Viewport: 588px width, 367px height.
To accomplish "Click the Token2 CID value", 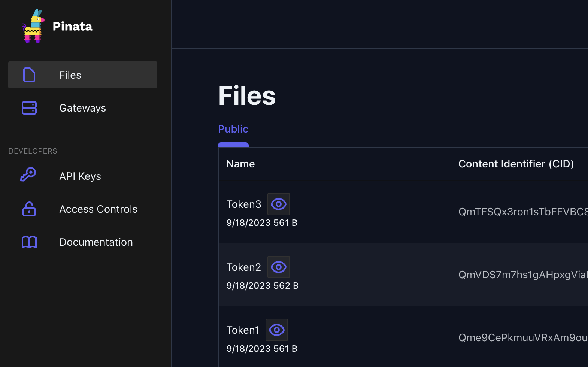I will (522, 275).
